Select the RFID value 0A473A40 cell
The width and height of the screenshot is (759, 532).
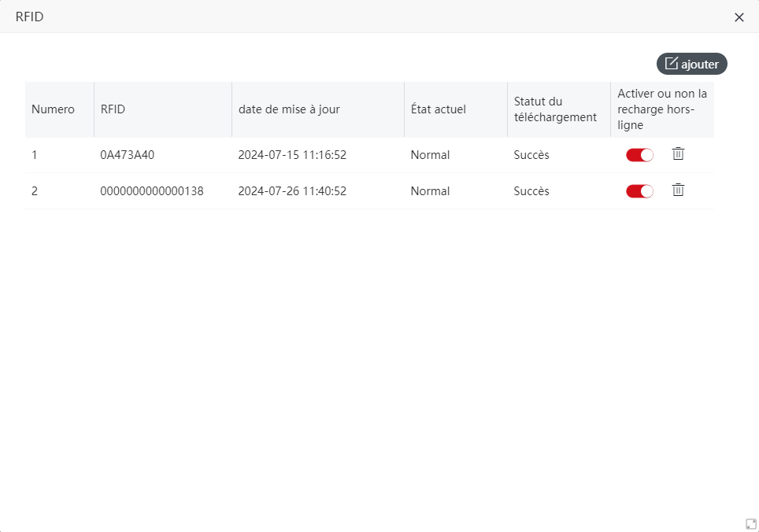pos(128,155)
